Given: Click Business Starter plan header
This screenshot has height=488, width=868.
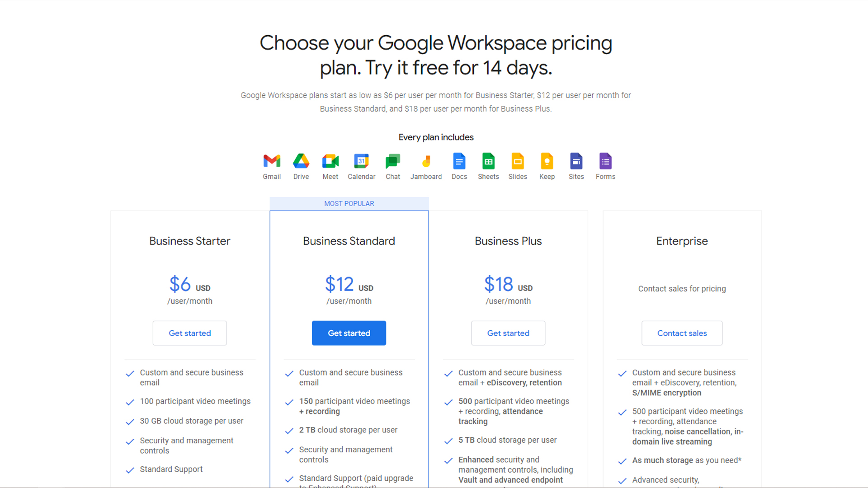Looking at the screenshot, I should pos(189,241).
